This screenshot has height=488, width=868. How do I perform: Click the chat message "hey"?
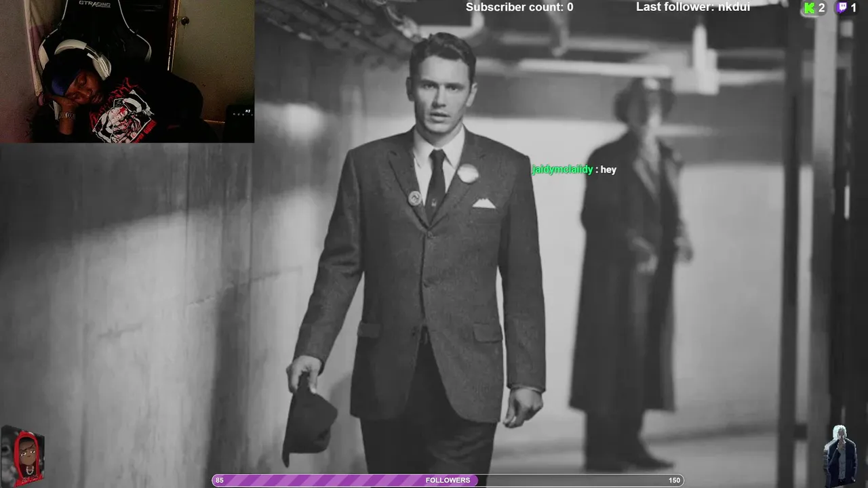608,169
